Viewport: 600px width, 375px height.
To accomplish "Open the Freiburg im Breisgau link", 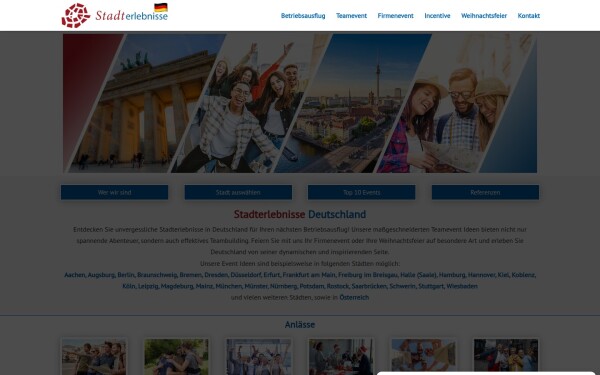I will pyautogui.click(x=368, y=275).
